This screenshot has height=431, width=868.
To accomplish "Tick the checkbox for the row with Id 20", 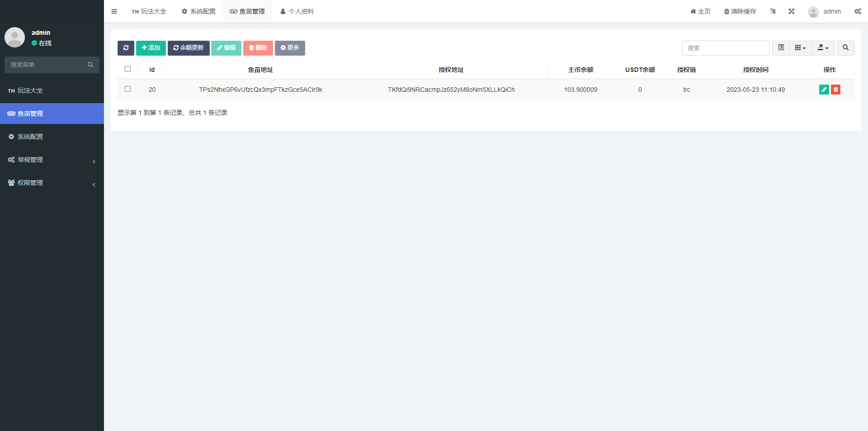I will pos(127,89).
